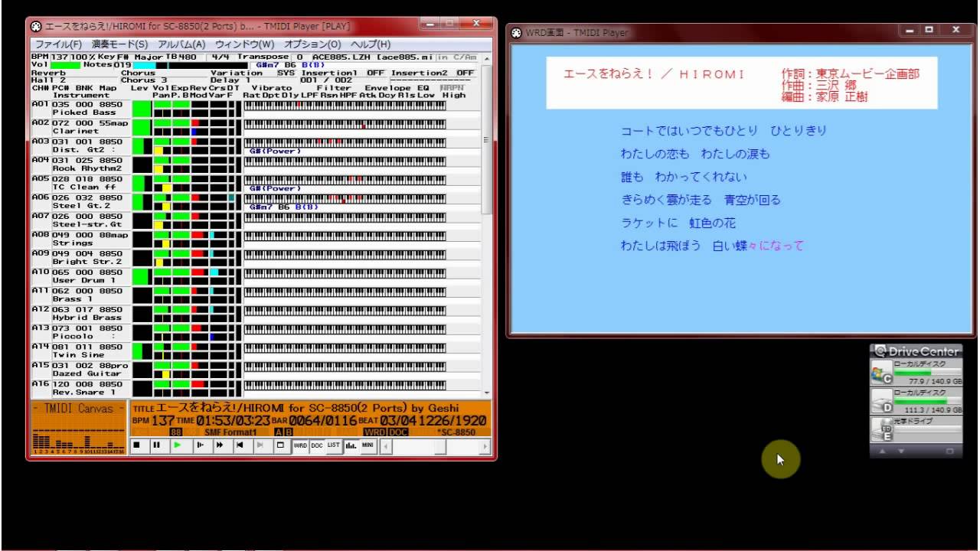Image resolution: width=980 pixels, height=551 pixels.
Task: Toggle the WRD lyrics window button
Action: pyautogui.click(x=300, y=445)
